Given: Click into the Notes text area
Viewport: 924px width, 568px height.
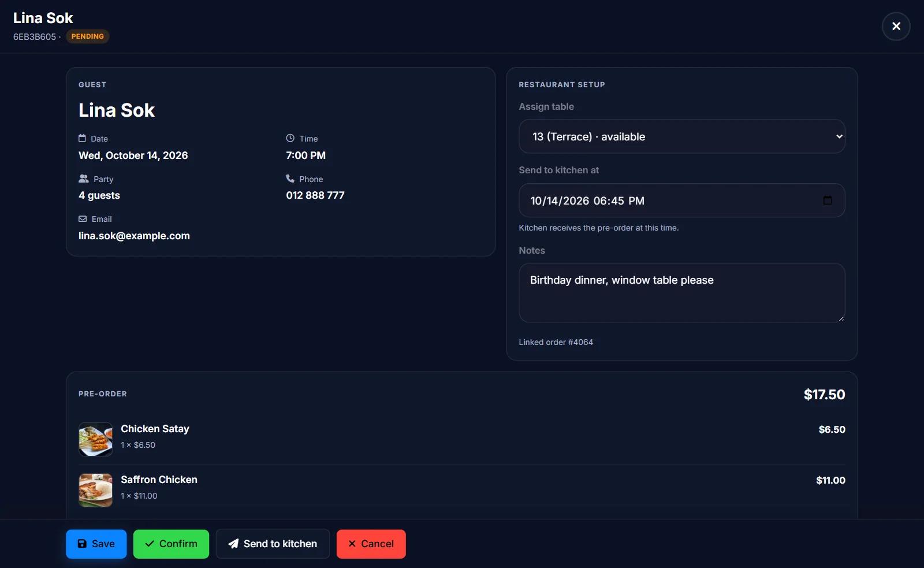Looking at the screenshot, I should point(681,293).
